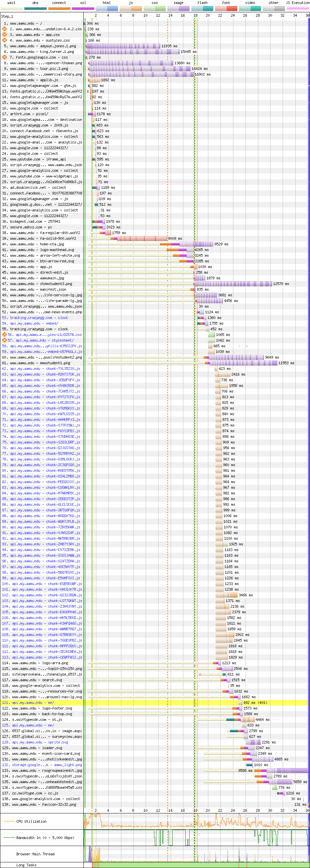
Task: Click the 9009 ms timing label on row 39
Action: coord(175,239)
